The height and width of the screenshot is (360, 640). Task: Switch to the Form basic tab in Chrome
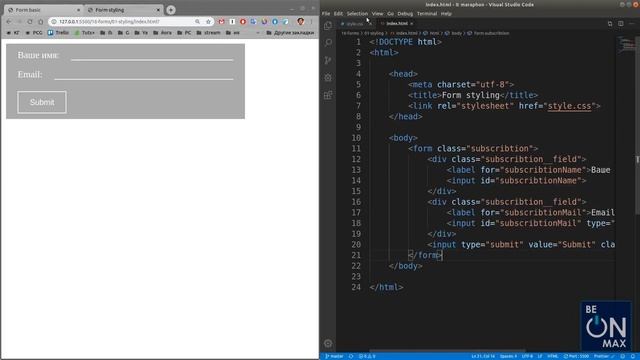click(43, 10)
